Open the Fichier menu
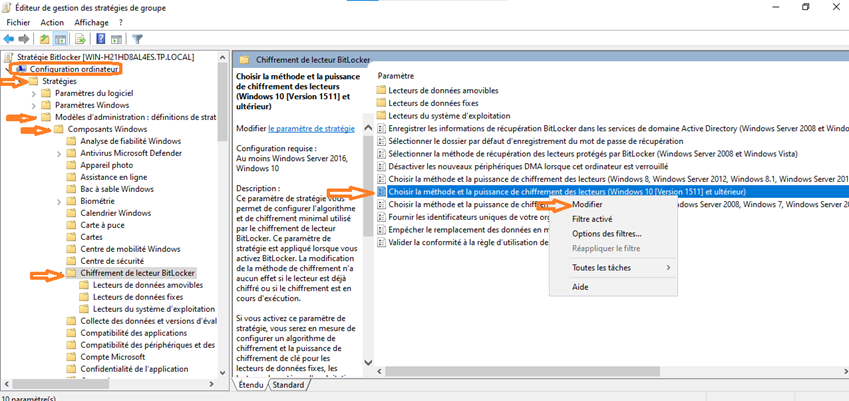The image size is (849, 401). 18,22
